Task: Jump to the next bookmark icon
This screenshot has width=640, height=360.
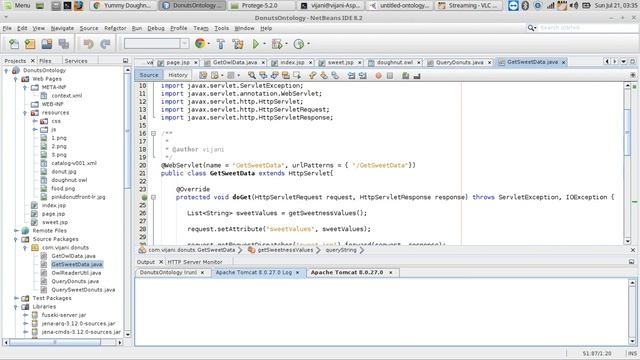Action: [324, 76]
